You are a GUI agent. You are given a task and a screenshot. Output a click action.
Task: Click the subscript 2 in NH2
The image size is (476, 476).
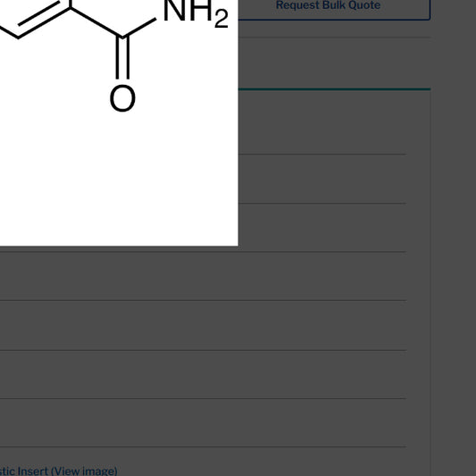point(221,19)
